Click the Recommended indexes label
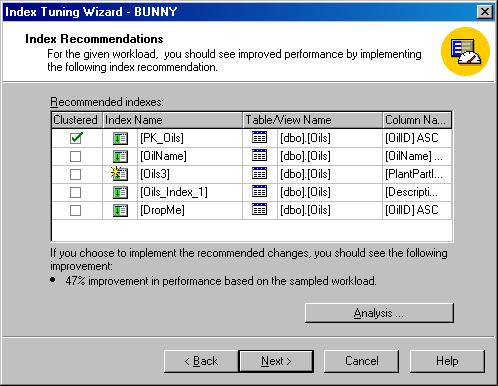The height and width of the screenshot is (386, 498). [x=107, y=102]
